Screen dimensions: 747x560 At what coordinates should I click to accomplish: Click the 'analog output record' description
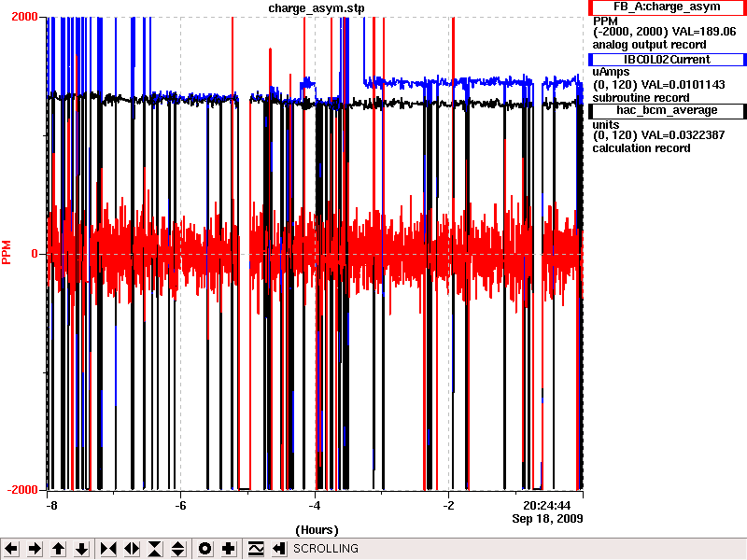(x=649, y=45)
